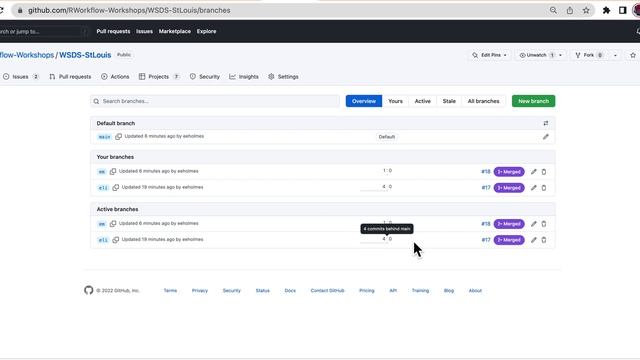Delete em branch under Your branches
Image resolution: width=640 pixels, height=360 pixels.
544,172
